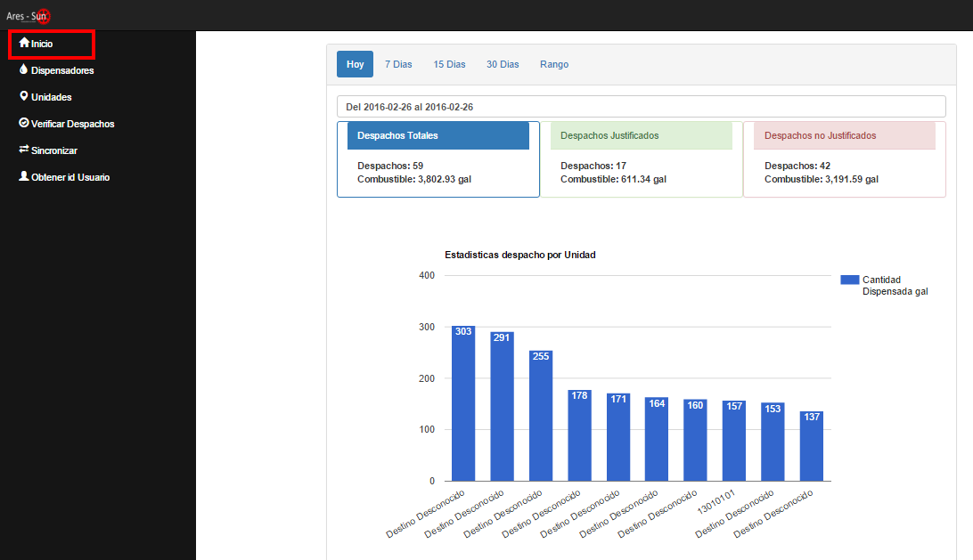This screenshot has width=973, height=560.
Task: Open the 30 Dias view
Action: click(503, 63)
